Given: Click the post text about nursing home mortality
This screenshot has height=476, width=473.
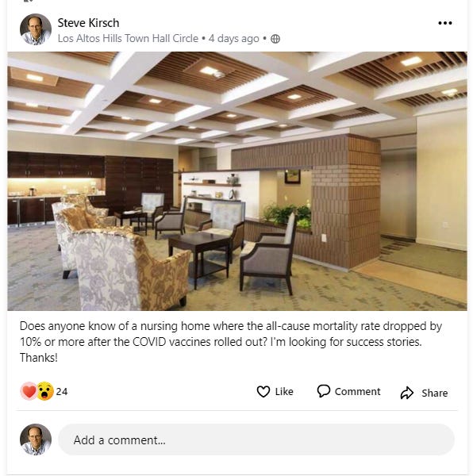Looking at the screenshot, I should pos(231,341).
